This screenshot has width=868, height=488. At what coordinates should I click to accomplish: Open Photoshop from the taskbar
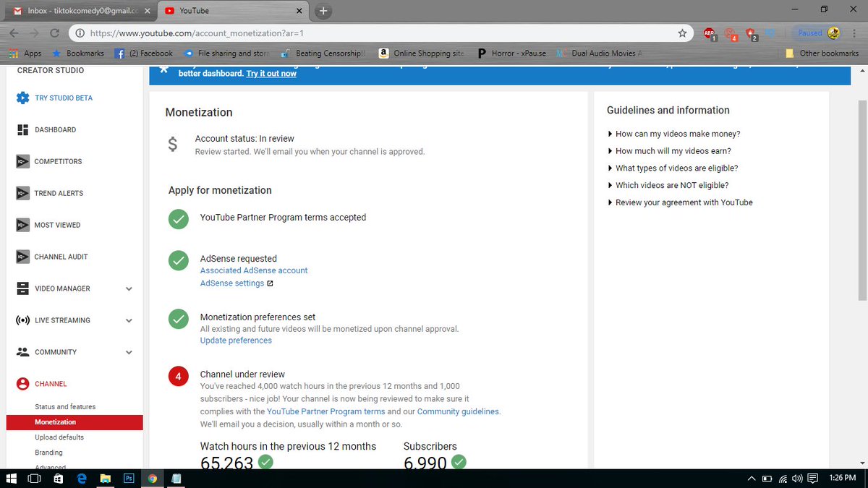129,479
